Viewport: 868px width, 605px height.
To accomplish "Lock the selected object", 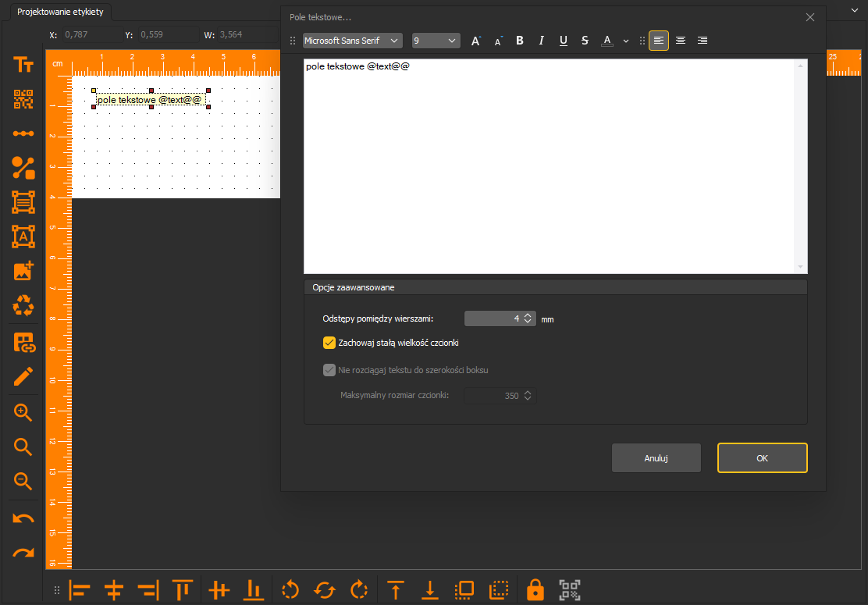I will 535,590.
